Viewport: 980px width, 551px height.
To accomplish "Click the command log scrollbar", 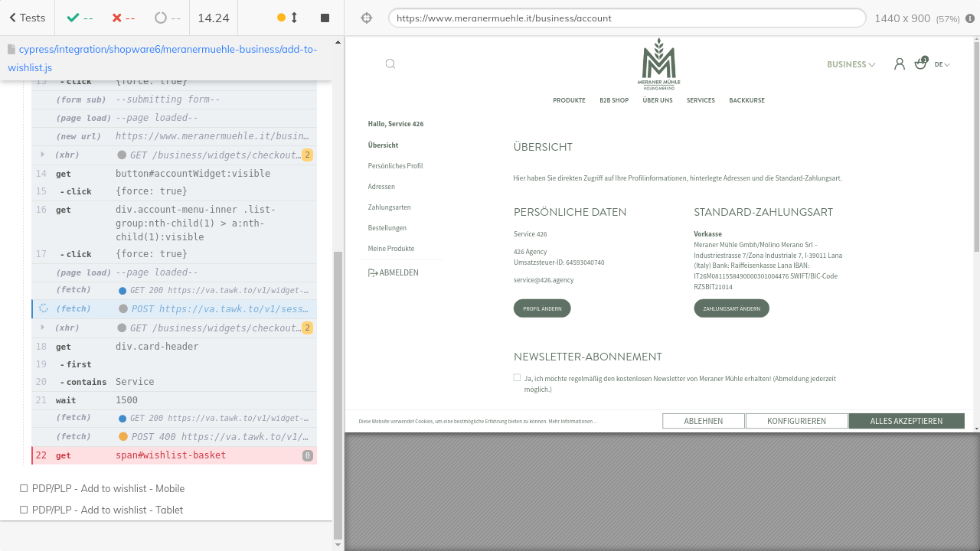I will click(338, 383).
